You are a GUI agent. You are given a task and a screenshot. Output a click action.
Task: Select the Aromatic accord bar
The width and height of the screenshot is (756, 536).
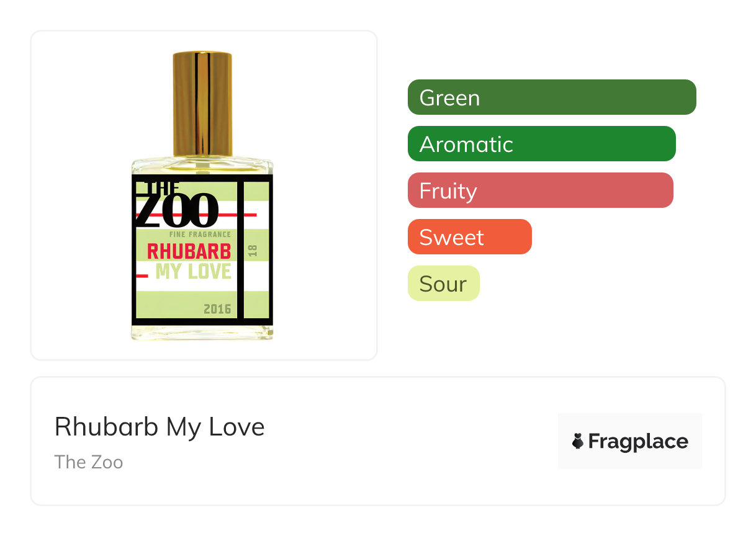point(541,144)
